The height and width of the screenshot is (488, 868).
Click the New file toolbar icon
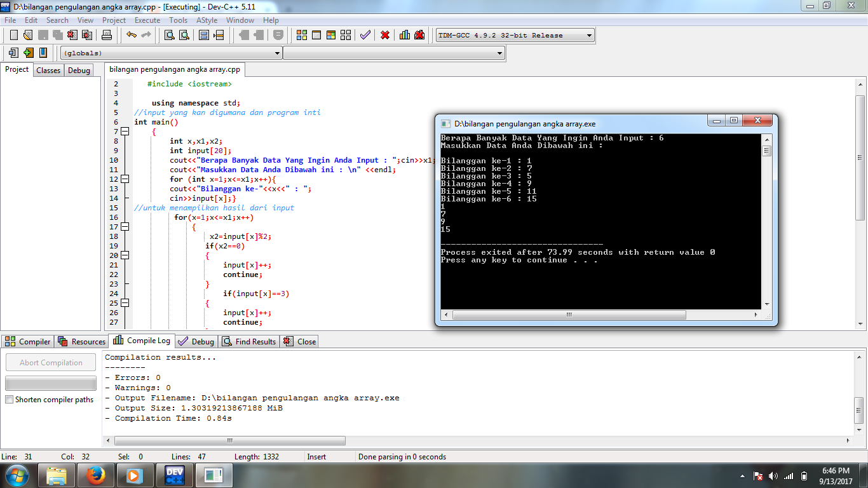point(13,35)
